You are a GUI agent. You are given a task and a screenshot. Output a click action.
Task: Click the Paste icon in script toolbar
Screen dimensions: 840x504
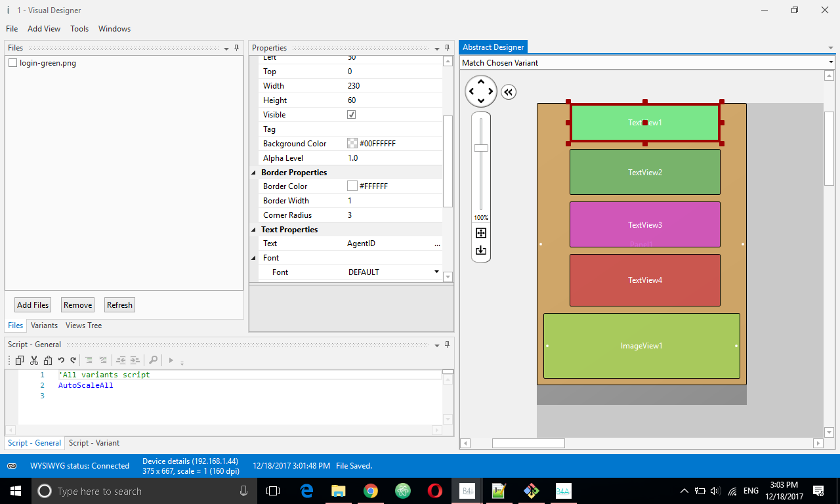click(x=48, y=360)
